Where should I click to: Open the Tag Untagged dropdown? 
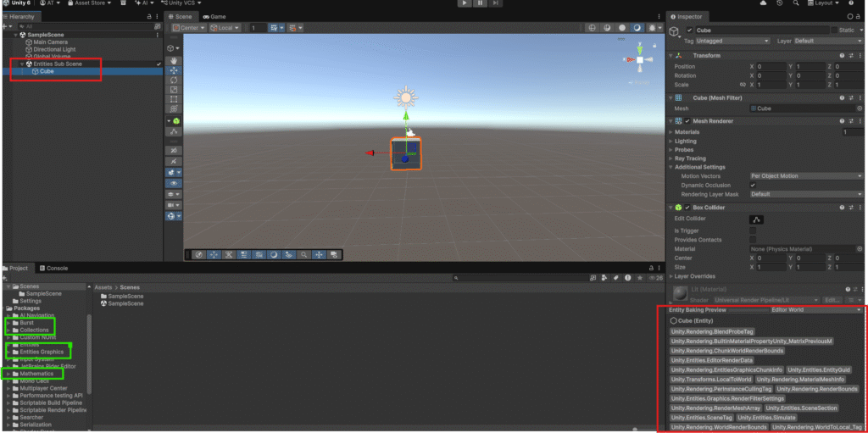point(732,41)
